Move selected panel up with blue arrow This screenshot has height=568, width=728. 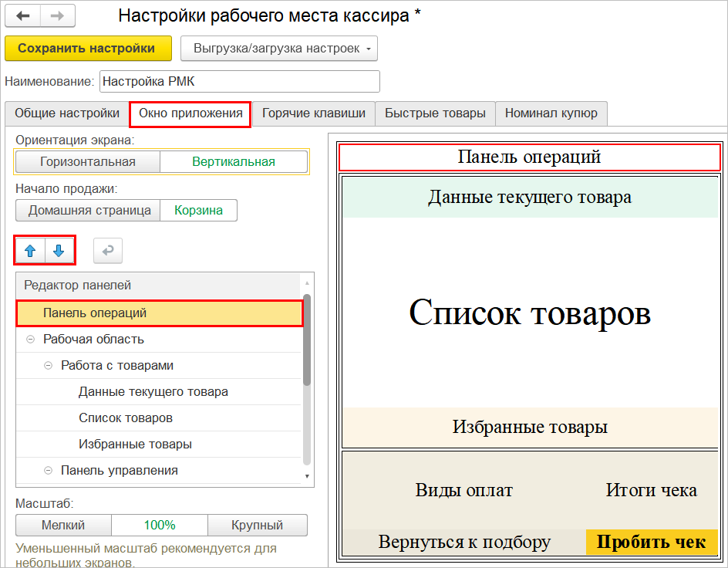(31, 251)
